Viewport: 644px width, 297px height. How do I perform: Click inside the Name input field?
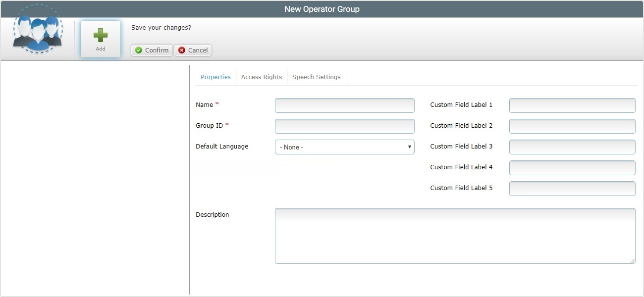(344, 105)
